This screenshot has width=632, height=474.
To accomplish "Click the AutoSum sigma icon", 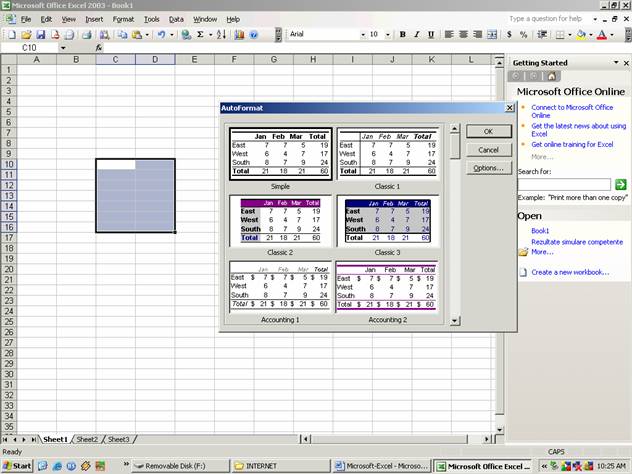I will (x=200, y=35).
